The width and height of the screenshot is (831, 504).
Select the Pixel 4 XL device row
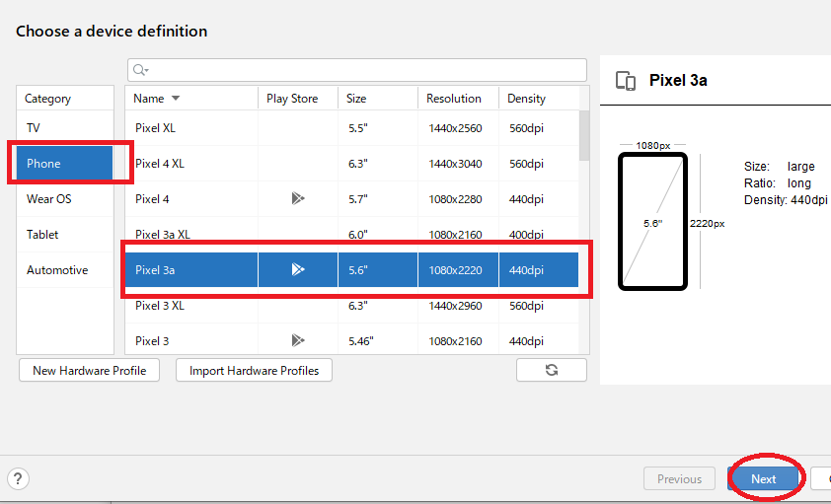click(352, 163)
